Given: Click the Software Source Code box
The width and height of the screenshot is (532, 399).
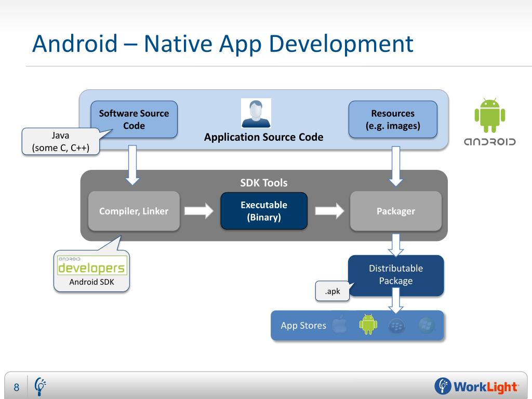Looking at the screenshot, I should tap(134, 119).
